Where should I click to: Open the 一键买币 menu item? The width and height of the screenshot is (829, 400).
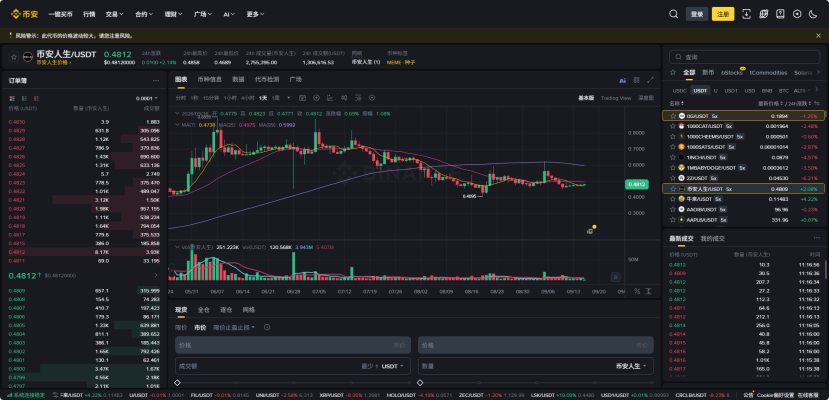(60, 14)
